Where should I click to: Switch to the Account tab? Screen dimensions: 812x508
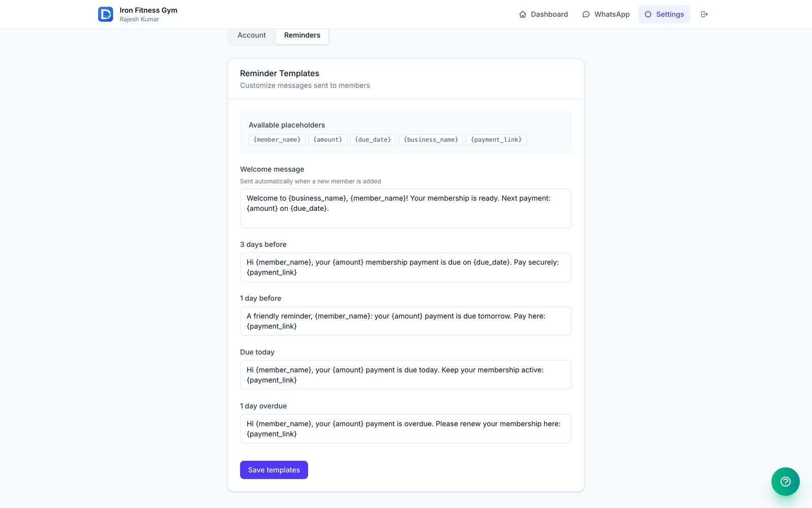coord(252,35)
